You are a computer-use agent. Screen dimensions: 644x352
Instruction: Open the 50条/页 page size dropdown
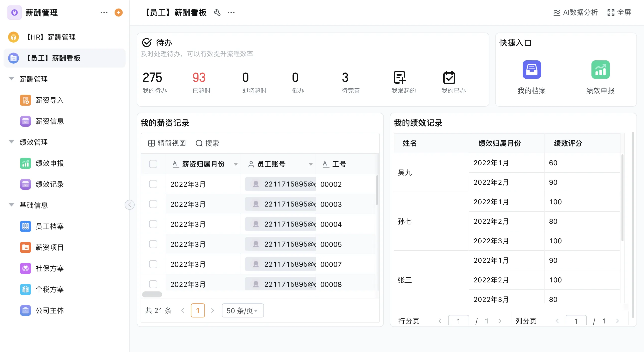pos(242,310)
